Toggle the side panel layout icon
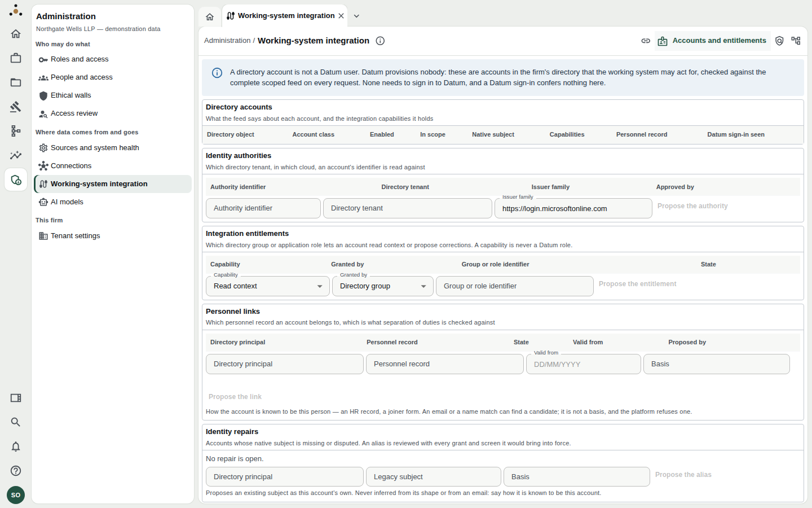 16,398
